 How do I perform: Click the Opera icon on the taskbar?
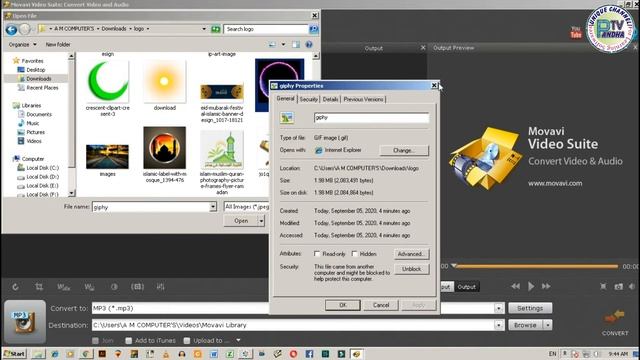click(x=293, y=354)
